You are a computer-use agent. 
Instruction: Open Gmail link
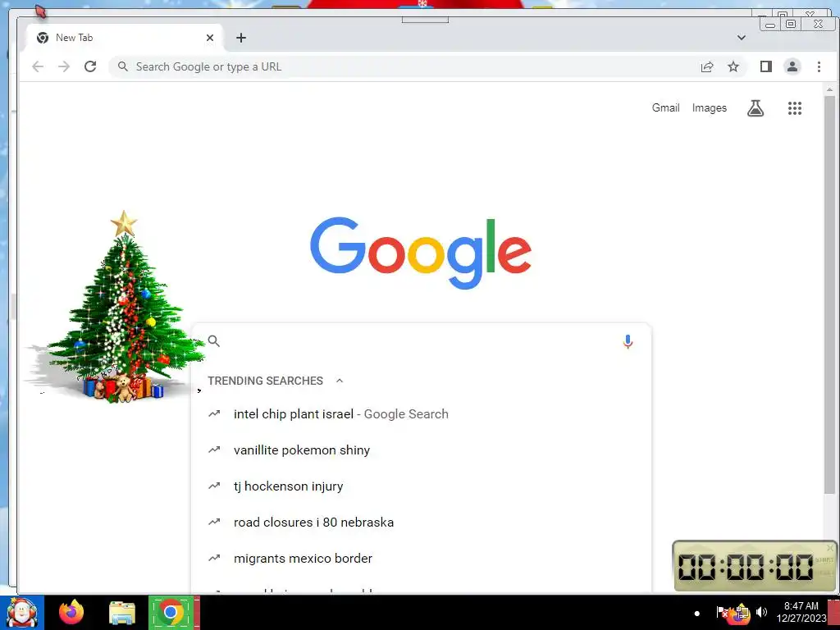tap(665, 107)
